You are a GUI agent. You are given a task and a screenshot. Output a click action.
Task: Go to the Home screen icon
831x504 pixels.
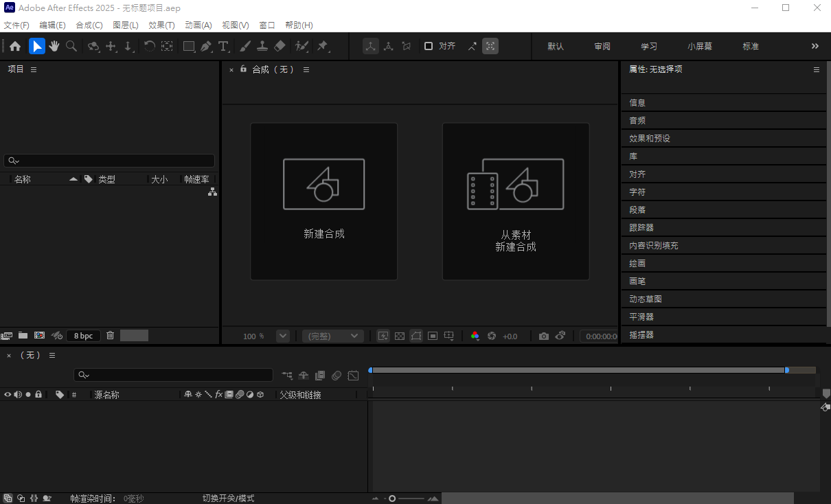(15, 46)
